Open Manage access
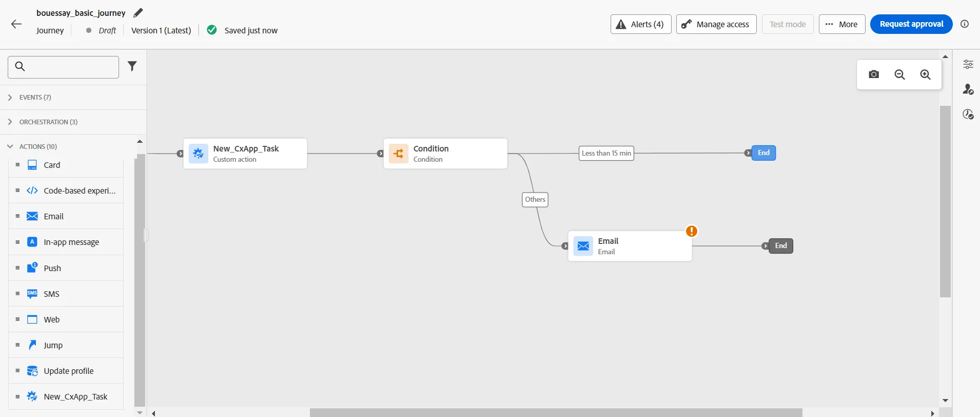Image resolution: width=980 pixels, height=417 pixels. (716, 24)
